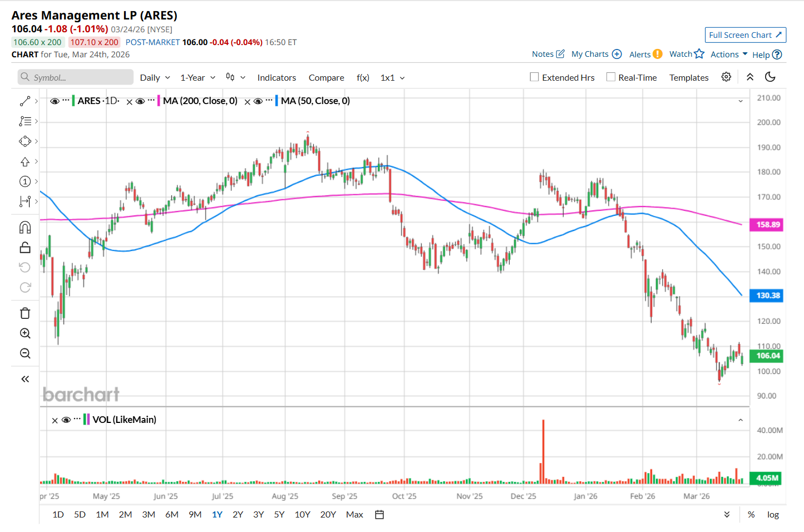Open the date range calendar picker
Image resolution: width=804 pixels, height=532 pixels.
[379, 515]
